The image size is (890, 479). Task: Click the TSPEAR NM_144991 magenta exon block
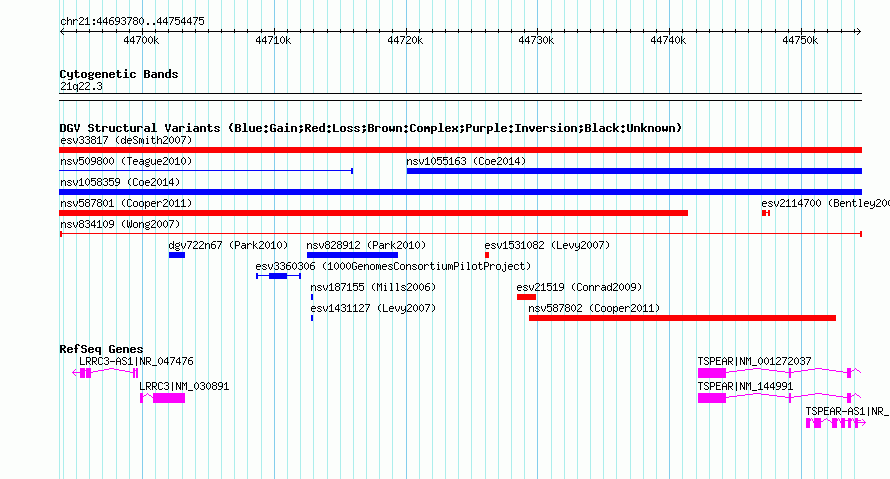click(x=712, y=398)
